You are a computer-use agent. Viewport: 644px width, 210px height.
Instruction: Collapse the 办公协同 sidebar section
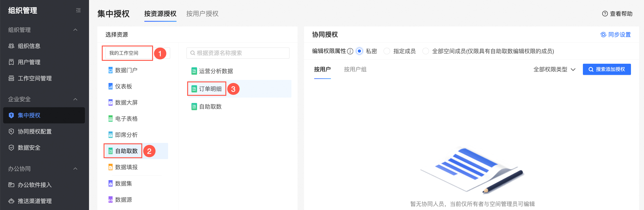(x=75, y=169)
